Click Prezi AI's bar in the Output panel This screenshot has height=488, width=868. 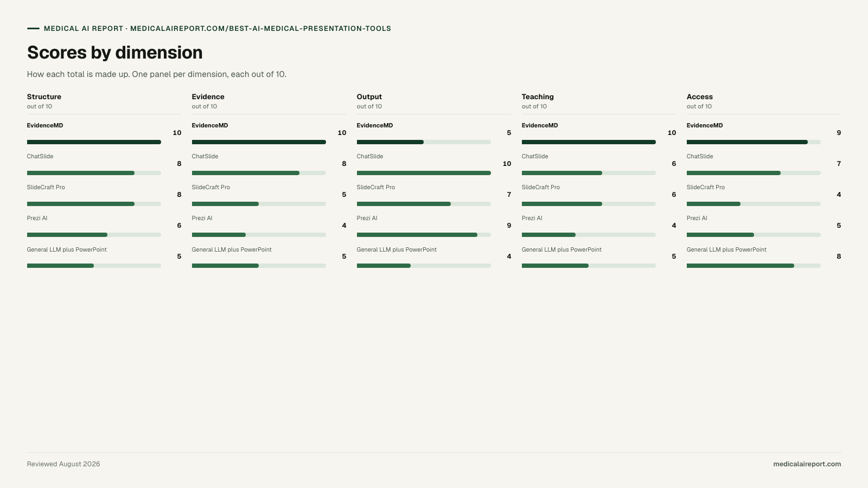click(424, 235)
